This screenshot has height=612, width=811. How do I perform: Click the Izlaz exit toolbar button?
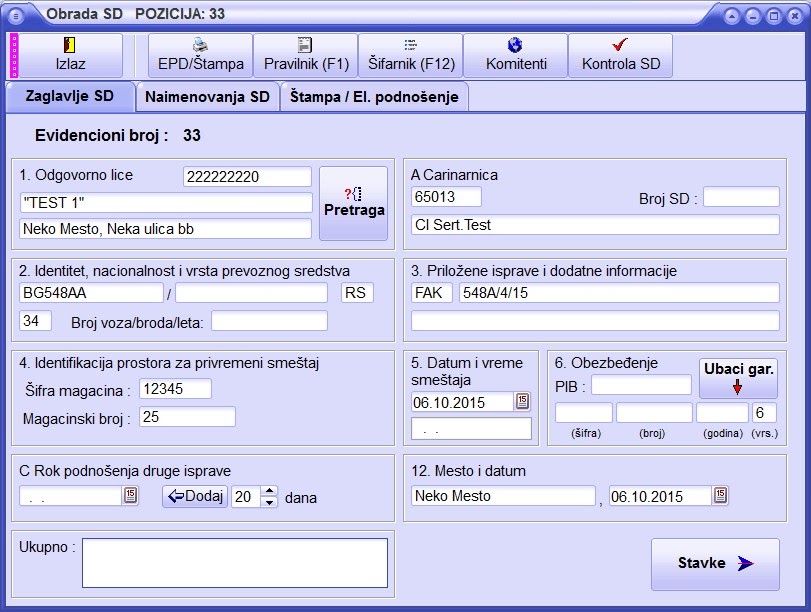tap(70, 55)
